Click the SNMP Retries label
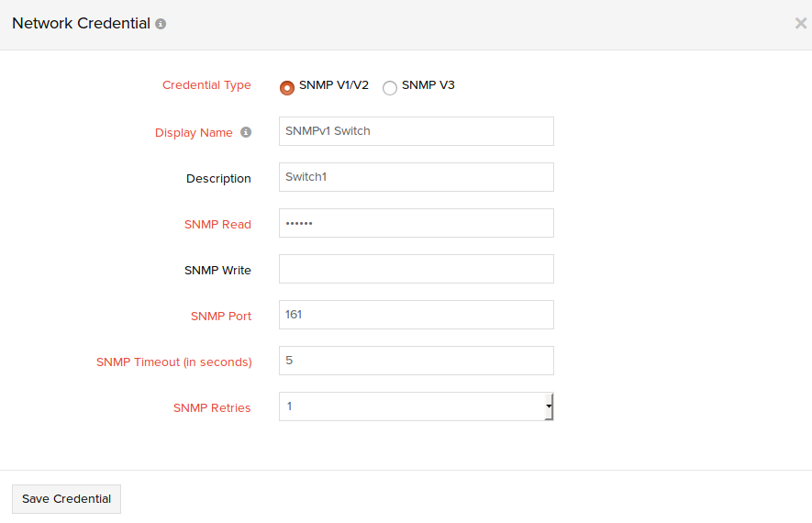 (212, 408)
